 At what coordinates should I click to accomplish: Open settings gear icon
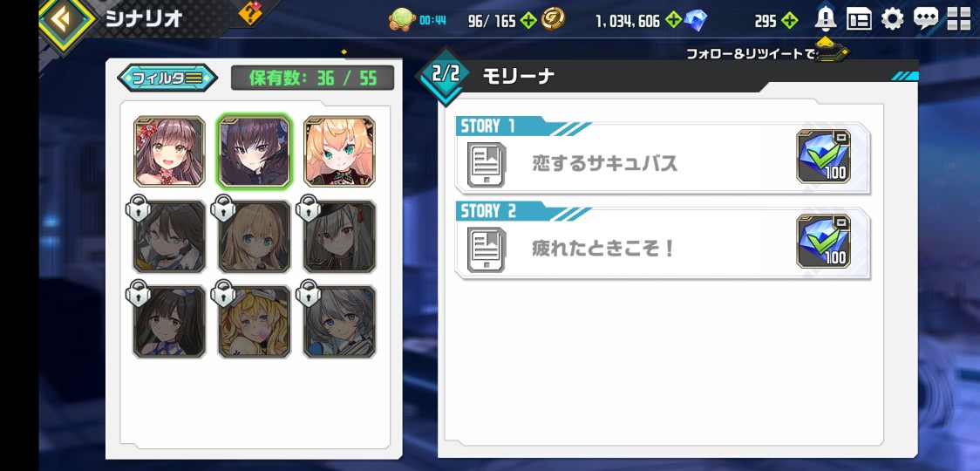[893, 19]
